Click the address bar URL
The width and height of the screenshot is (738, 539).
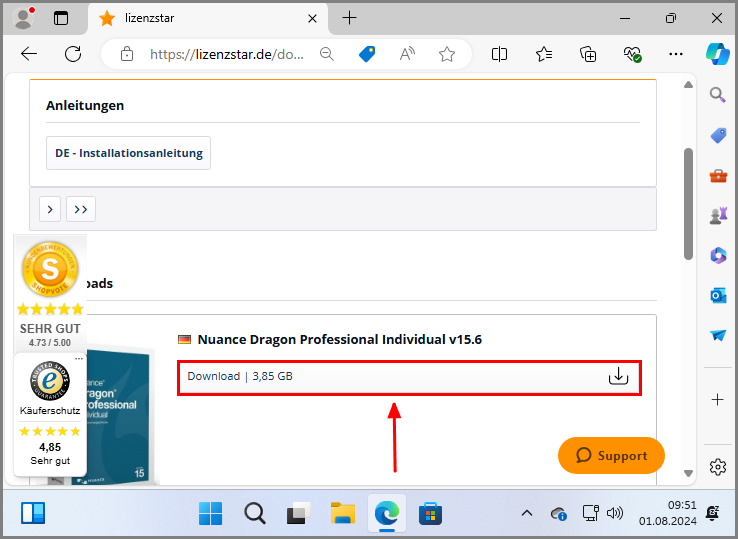click(x=226, y=55)
